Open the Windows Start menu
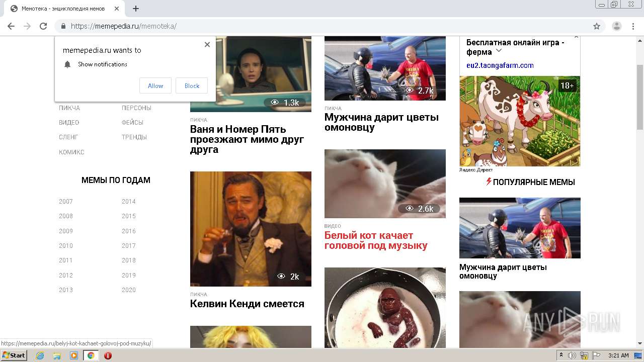The image size is (644, 362). (14, 355)
